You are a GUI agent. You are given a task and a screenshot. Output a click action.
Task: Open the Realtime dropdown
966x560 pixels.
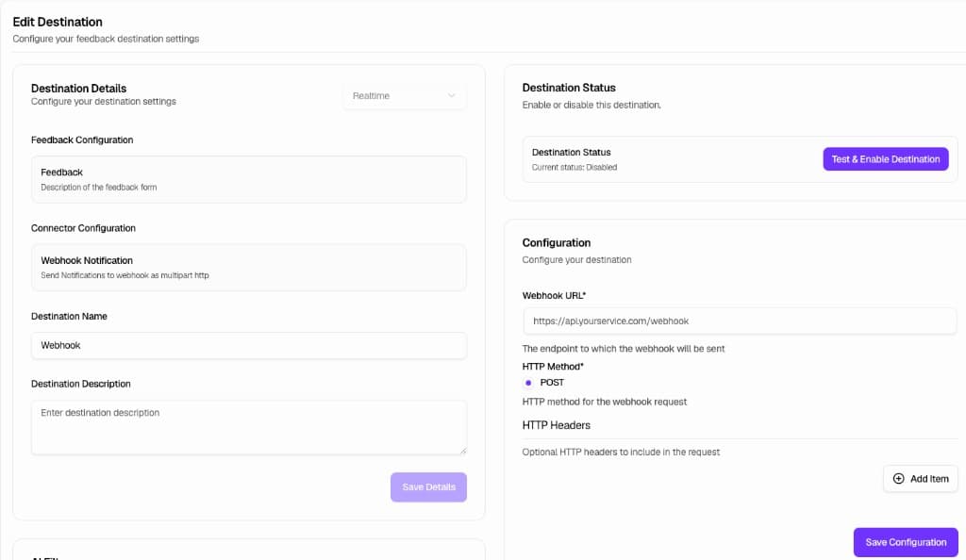(x=404, y=96)
